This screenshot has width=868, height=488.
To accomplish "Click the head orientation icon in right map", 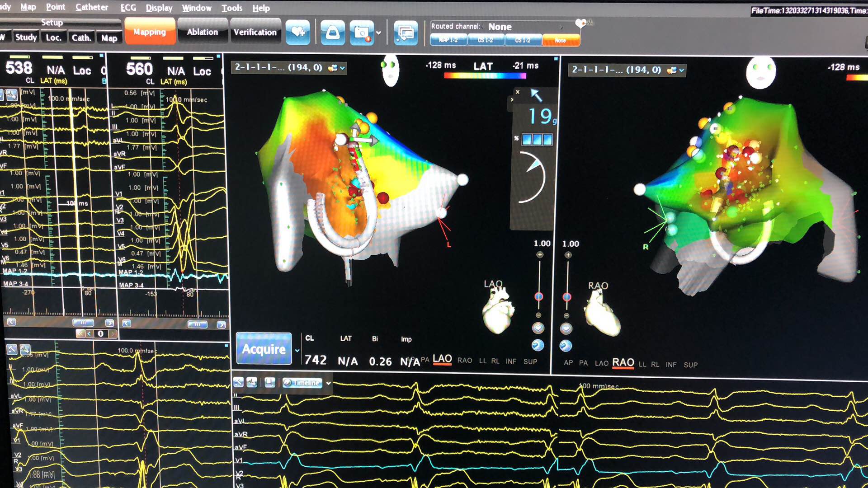I will (x=761, y=72).
